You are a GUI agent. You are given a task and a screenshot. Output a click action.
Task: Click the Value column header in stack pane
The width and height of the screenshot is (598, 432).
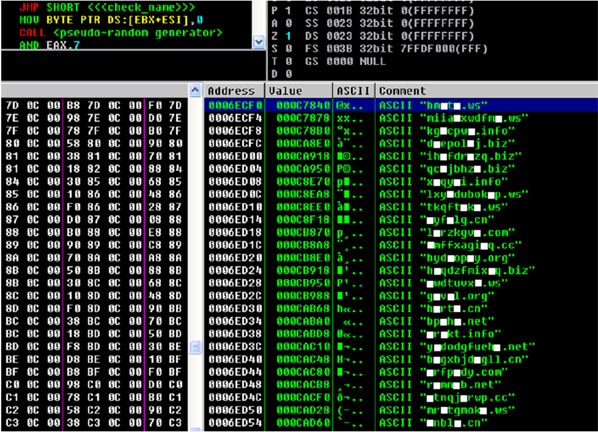(x=299, y=91)
